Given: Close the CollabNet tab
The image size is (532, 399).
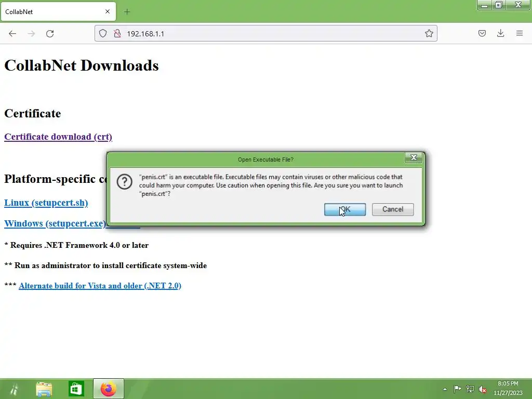Looking at the screenshot, I should point(108,11).
